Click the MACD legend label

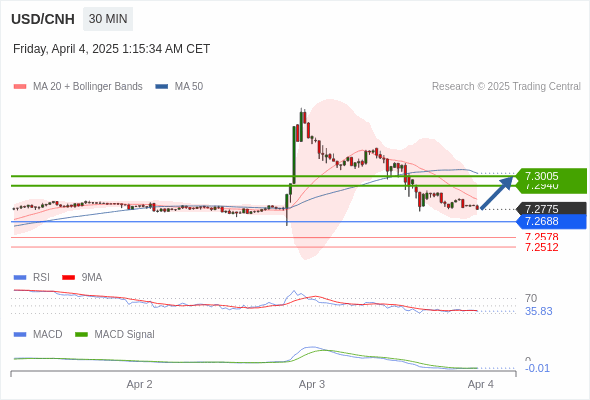48,335
